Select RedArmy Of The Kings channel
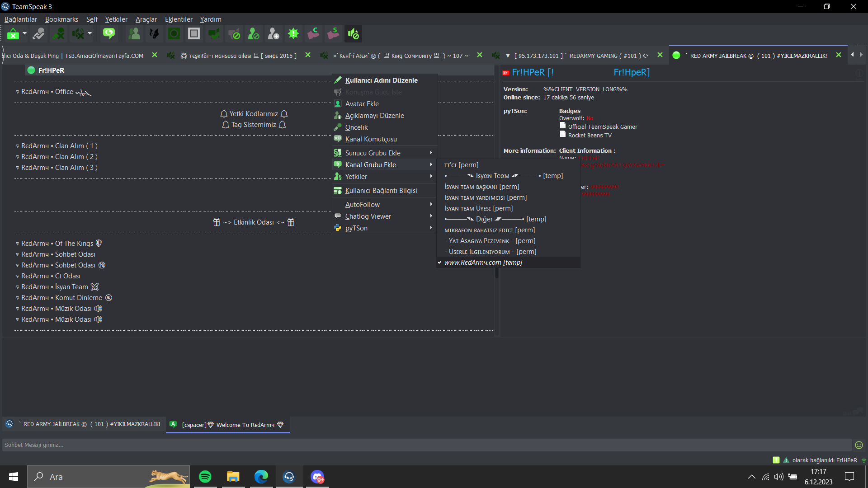Screen dimensions: 868x488 [x=59, y=244]
